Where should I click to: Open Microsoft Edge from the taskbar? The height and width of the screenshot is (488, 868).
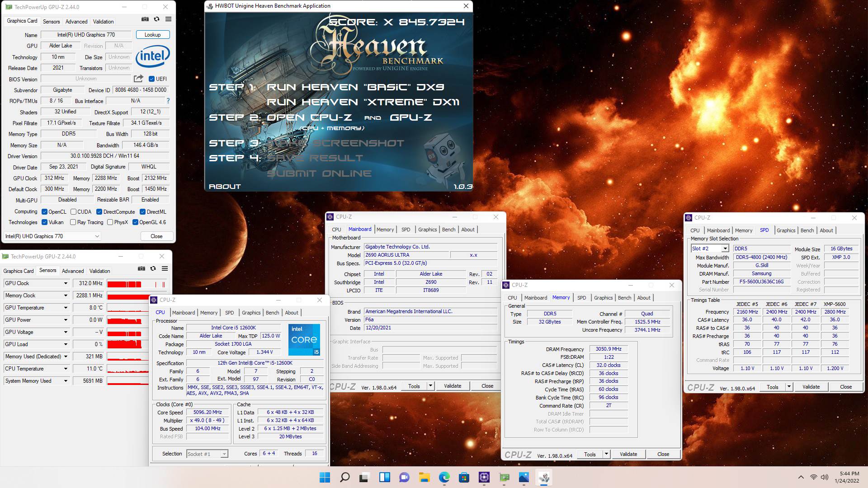444,477
